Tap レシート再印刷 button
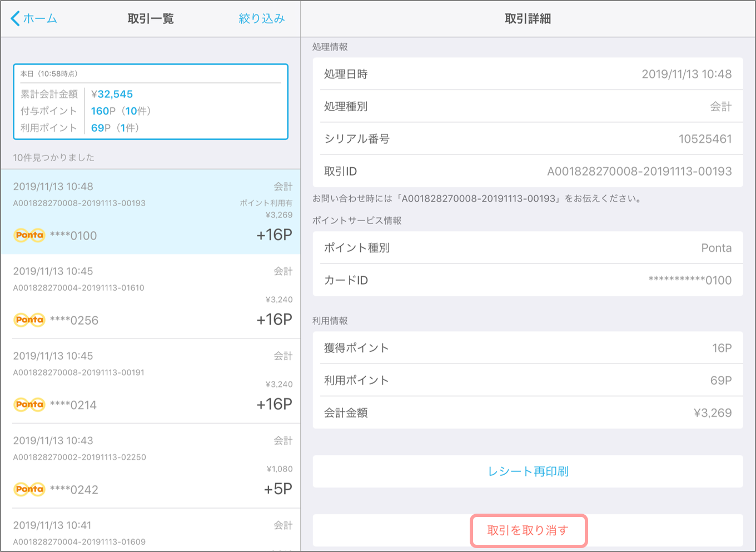This screenshot has width=756, height=552. point(528,471)
